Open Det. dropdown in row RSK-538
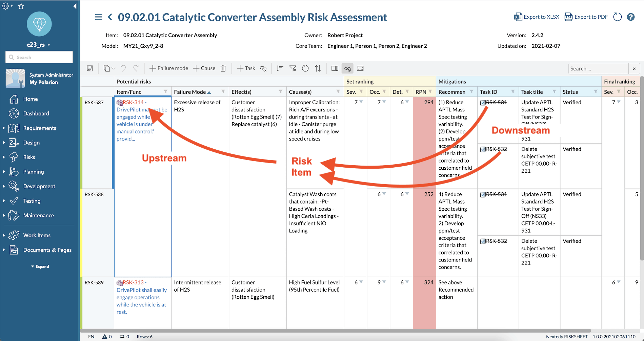Image resolution: width=644 pixels, height=341 pixels. pos(407,194)
